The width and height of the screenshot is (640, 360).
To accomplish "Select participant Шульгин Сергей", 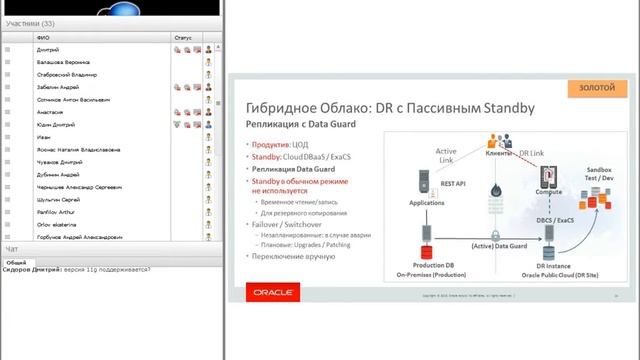I will pyautogui.click(x=58, y=200).
